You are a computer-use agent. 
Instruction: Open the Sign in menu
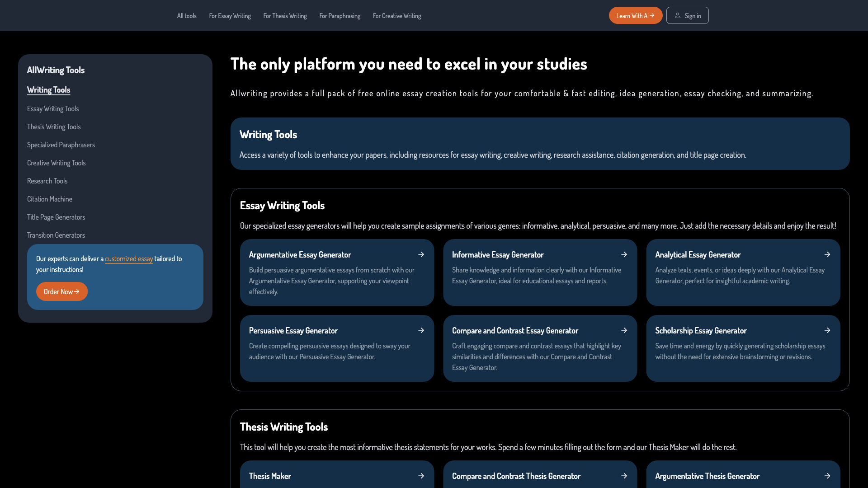687,15
